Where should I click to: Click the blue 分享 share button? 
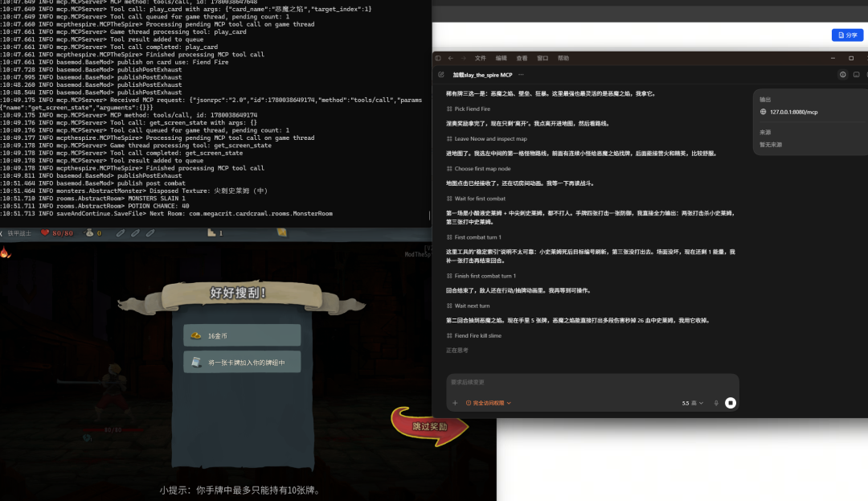pyautogui.click(x=847, y=35)
